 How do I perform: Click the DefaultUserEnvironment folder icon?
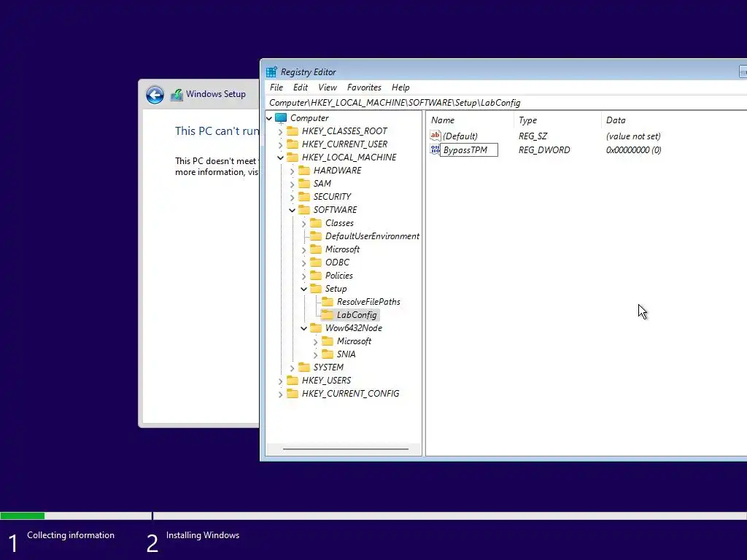(316, 236)
